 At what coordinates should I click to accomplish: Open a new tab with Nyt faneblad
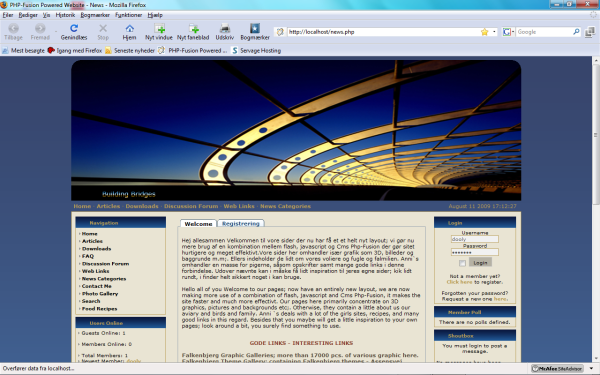pyautogui.click(x=193, y=28)
